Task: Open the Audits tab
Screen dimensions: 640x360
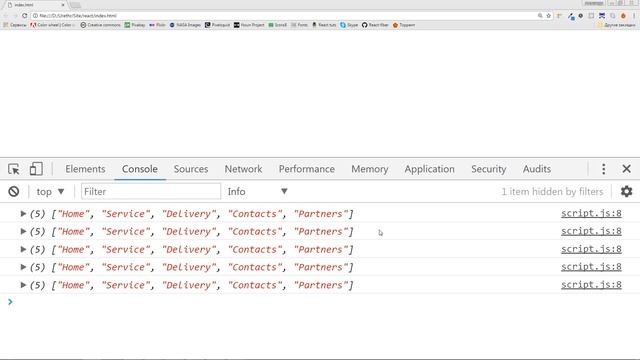Action: pos(537,169)
